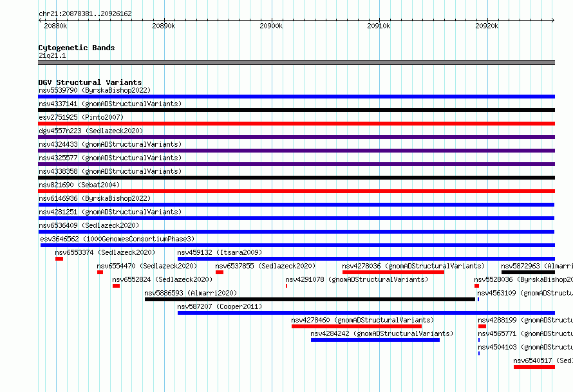
Task: Click the nsv5528036 (ByrskaBishop) label
Action: (523, 279)
